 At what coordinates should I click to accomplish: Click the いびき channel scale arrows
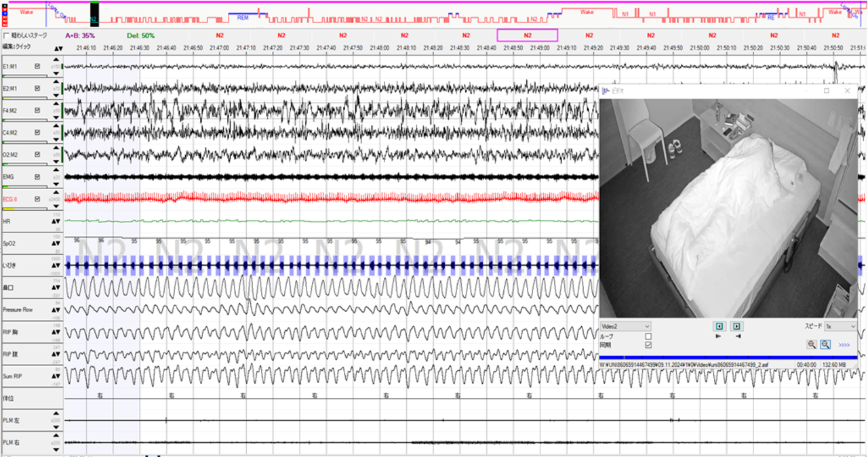[58, 266]
